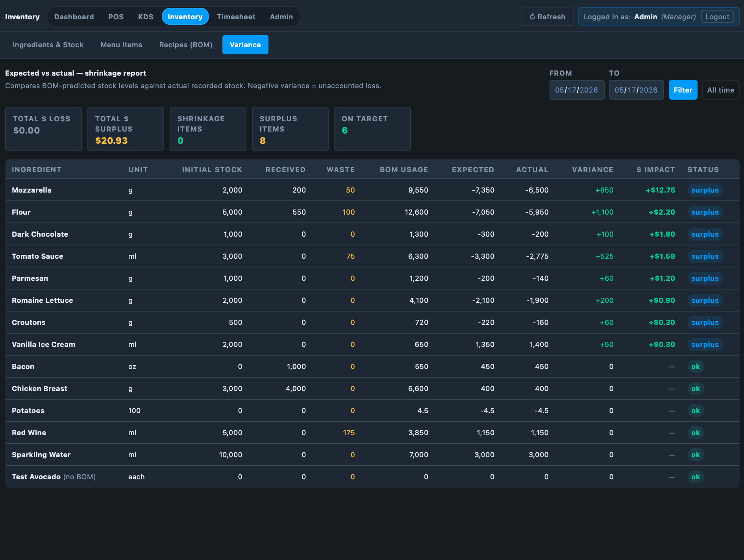
Task: Click the VARIANCE column header
Action: coord(592,169)
